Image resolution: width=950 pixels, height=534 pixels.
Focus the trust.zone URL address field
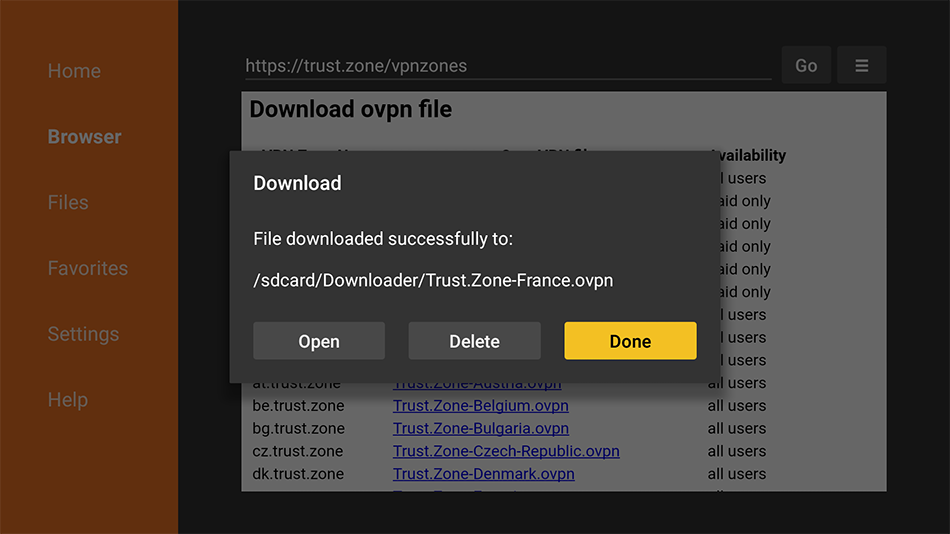[x=507, y=66]
